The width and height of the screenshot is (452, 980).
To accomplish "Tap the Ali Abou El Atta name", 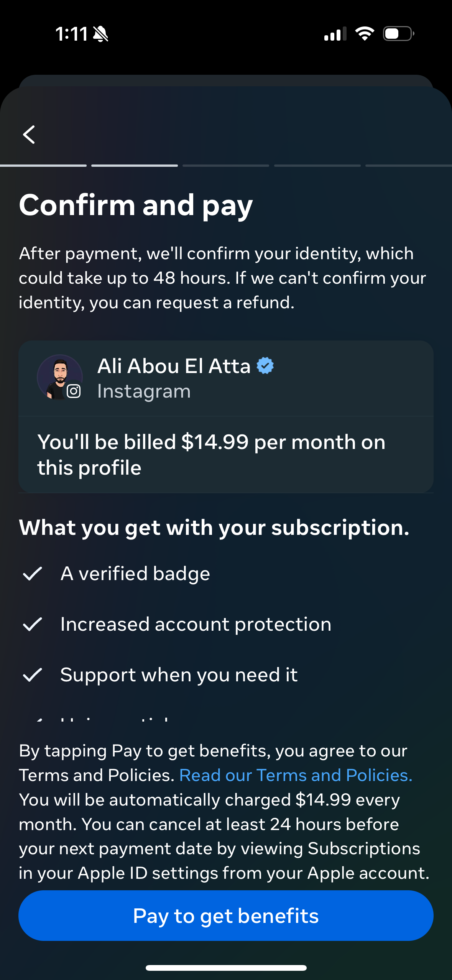I will [x=174, y=366].
